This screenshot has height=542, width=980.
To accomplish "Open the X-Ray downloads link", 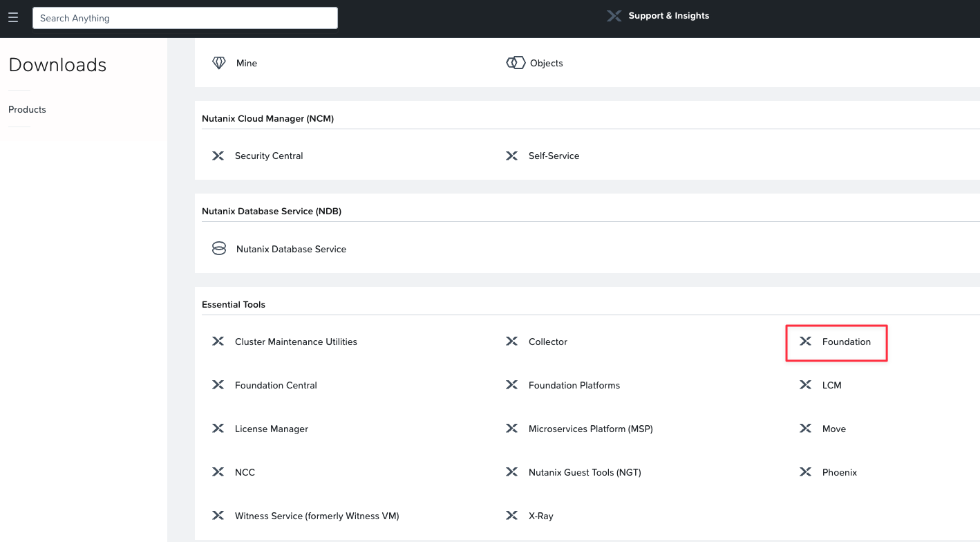I will pos(541,516).
